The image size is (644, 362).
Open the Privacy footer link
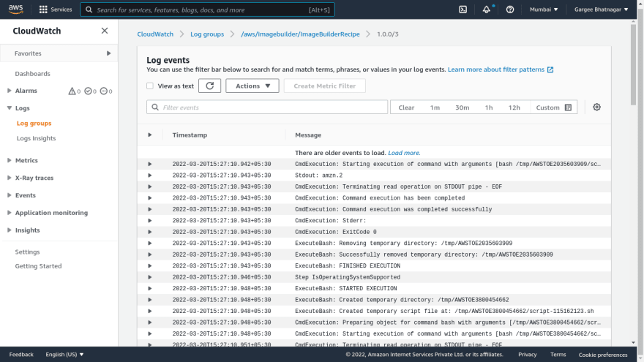528,354
